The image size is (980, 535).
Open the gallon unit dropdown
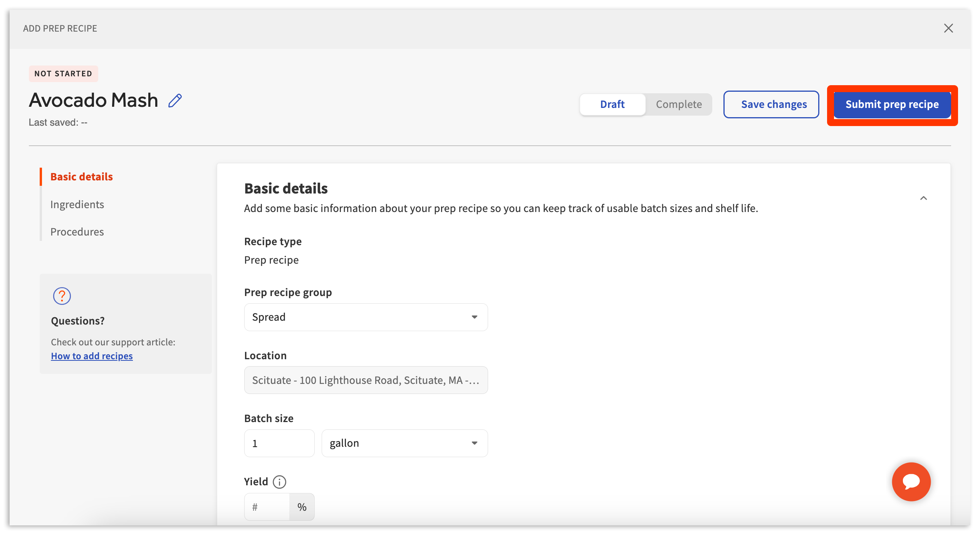(404, 443)
